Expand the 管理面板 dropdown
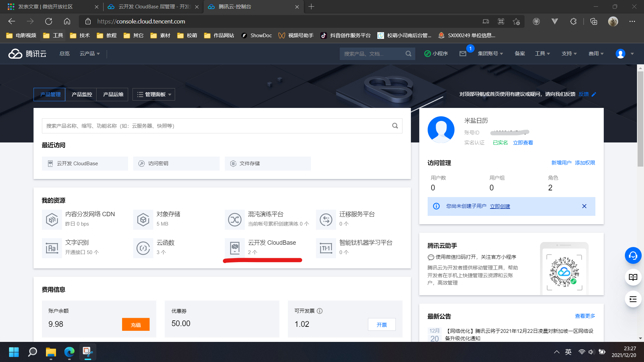 154,95
